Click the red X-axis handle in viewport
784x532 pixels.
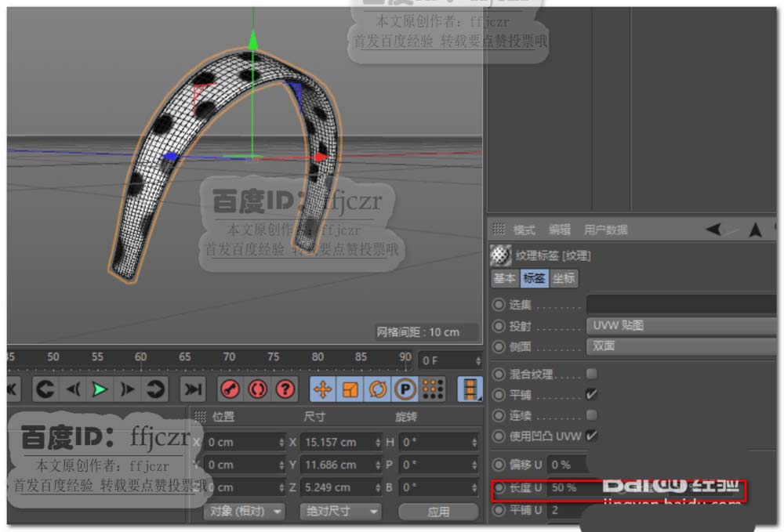321,157
